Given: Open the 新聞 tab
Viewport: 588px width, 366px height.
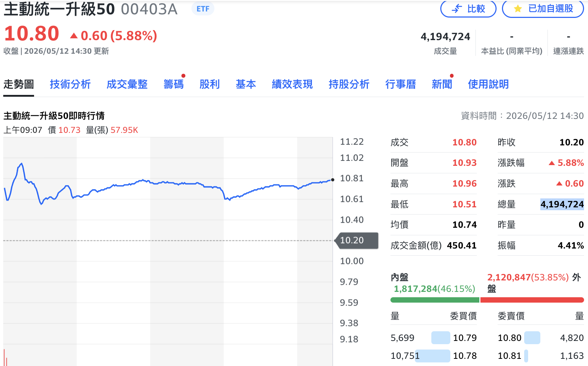Looking at the screenshot, I should click(442, 85).
